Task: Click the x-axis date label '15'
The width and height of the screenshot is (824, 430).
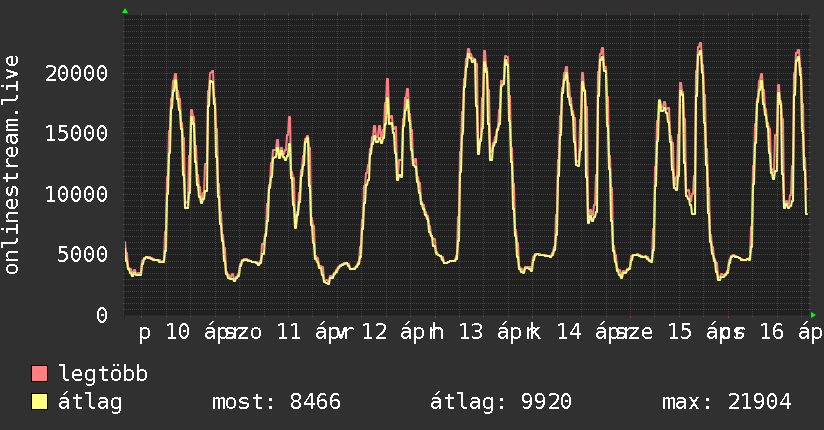Action: coord(680,332)
